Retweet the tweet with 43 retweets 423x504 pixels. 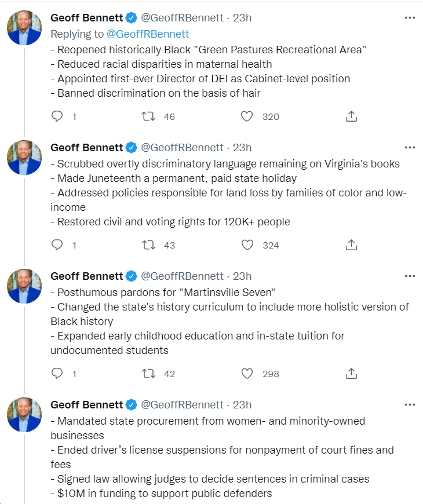click(148, 245)
